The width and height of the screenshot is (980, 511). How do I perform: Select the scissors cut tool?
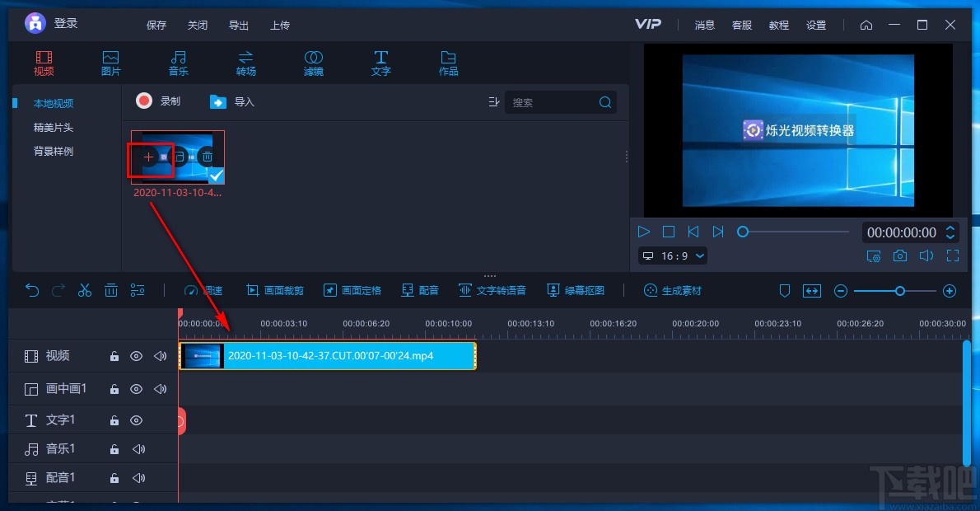pos(84,290)
